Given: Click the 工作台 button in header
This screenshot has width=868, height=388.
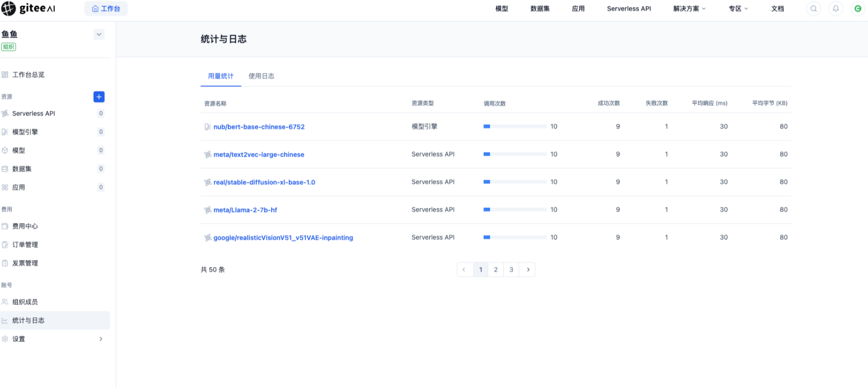Looking at the screenshot, I should click(106, 8).
